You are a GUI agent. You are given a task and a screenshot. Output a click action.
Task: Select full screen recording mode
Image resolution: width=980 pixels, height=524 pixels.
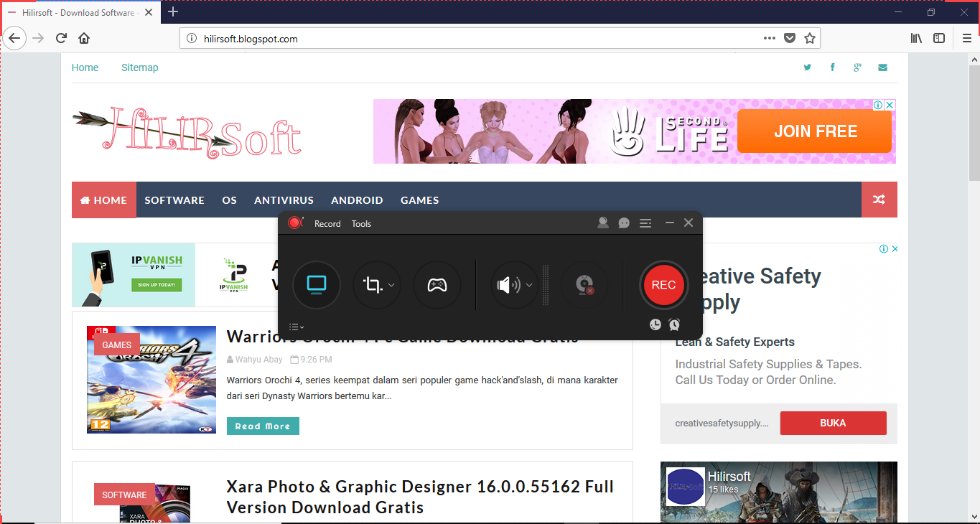click(317, 285)
